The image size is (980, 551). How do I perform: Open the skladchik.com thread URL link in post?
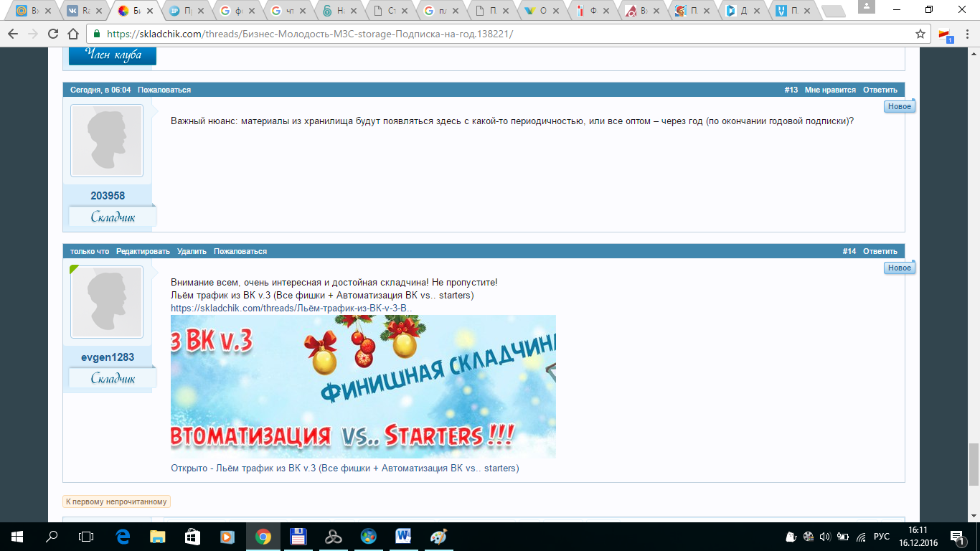tap(291, 308)
